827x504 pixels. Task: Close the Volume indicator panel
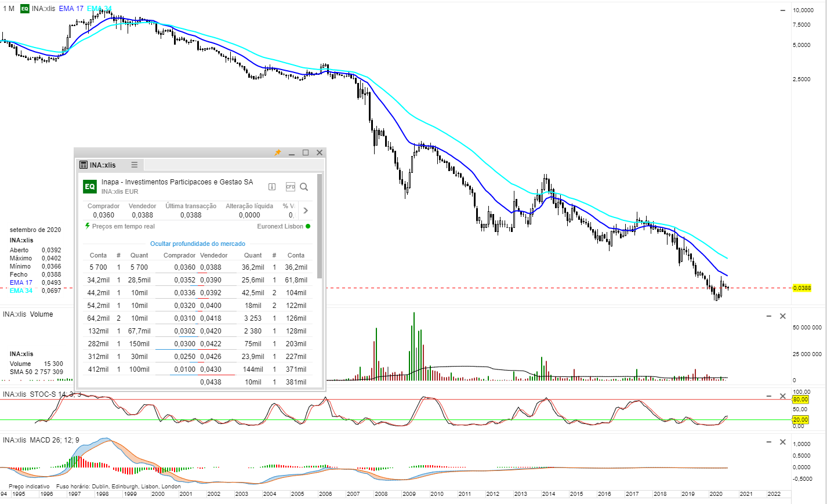tap(782, 316)
